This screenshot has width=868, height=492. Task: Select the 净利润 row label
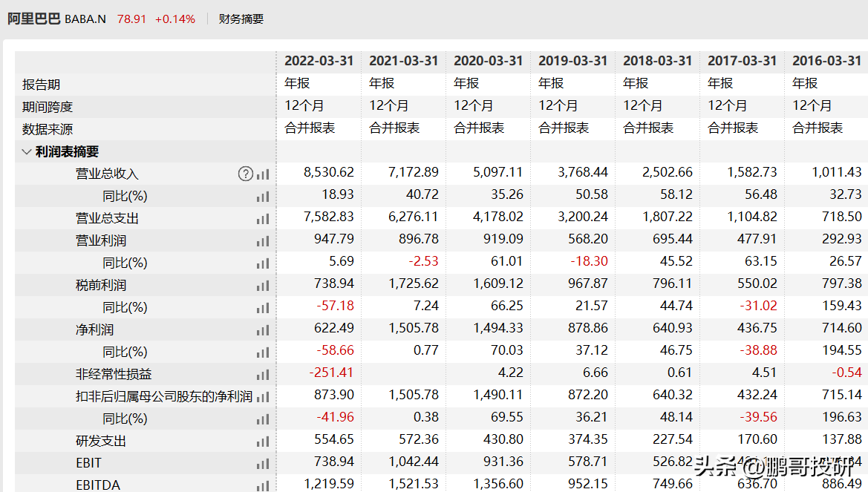(x=94, y=329)
